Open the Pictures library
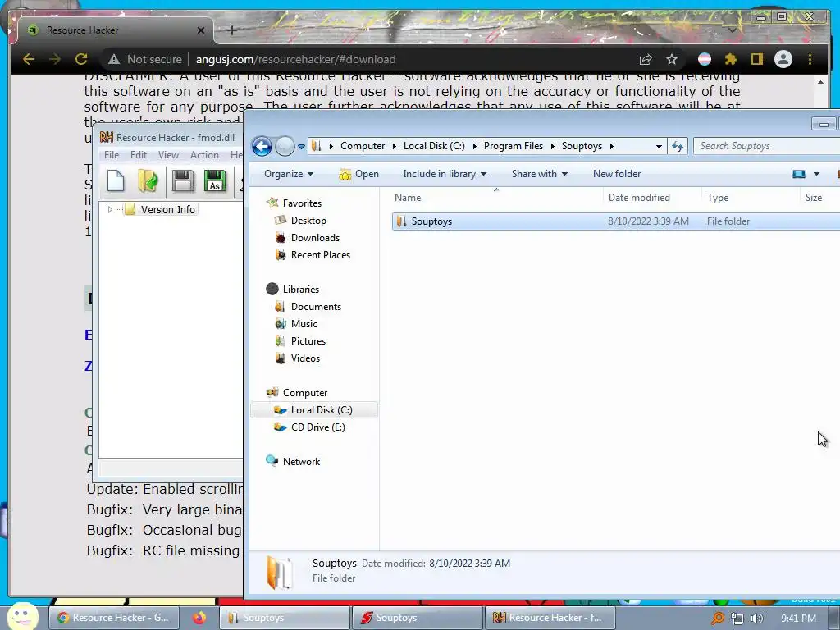 pyautogui.click(x=308, y=340)
